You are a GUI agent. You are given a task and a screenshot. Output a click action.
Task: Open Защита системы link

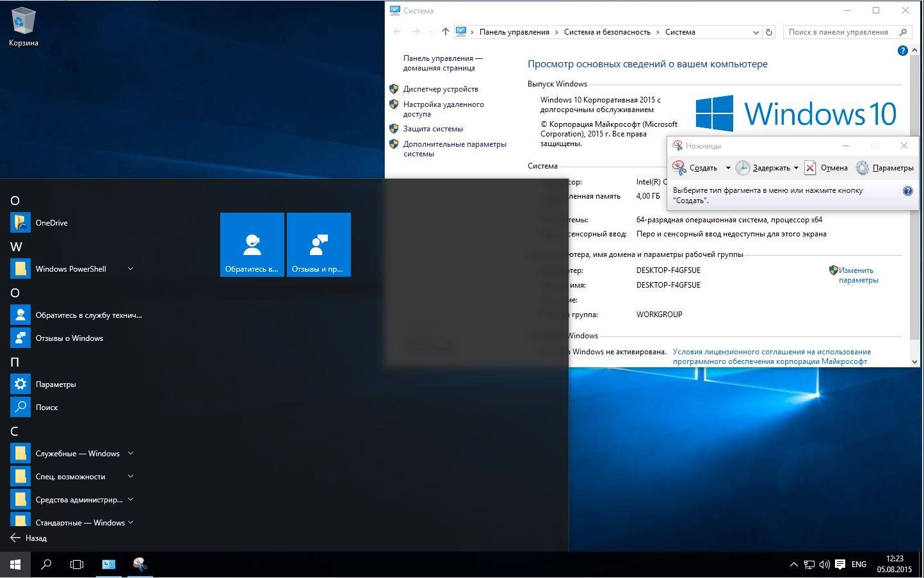[433, 129]
